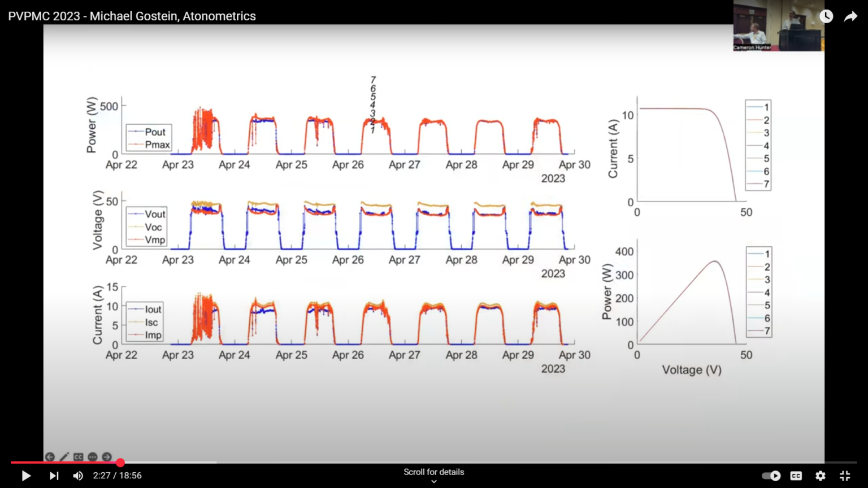
Task: Mute the video volume
Action: 78,476
